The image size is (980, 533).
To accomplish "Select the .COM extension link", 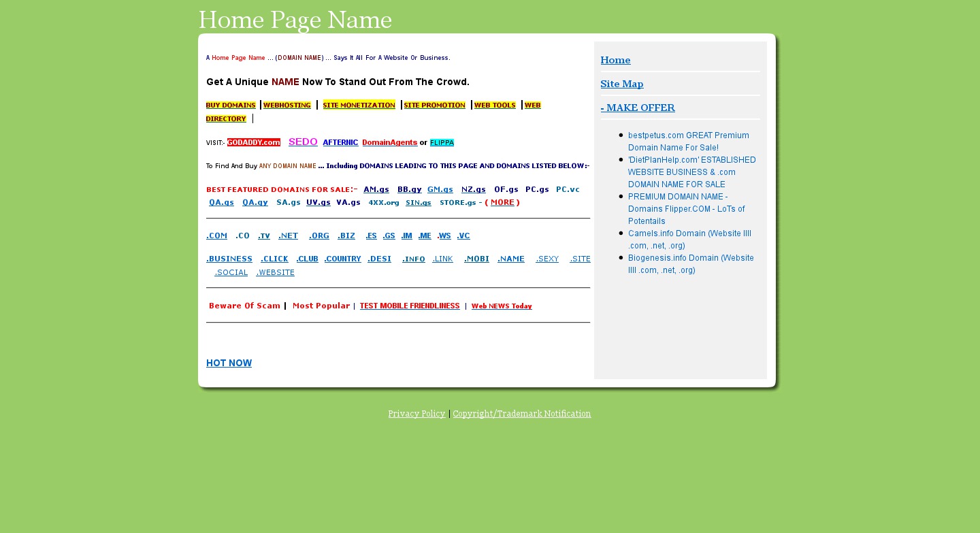I will [216, 236].
